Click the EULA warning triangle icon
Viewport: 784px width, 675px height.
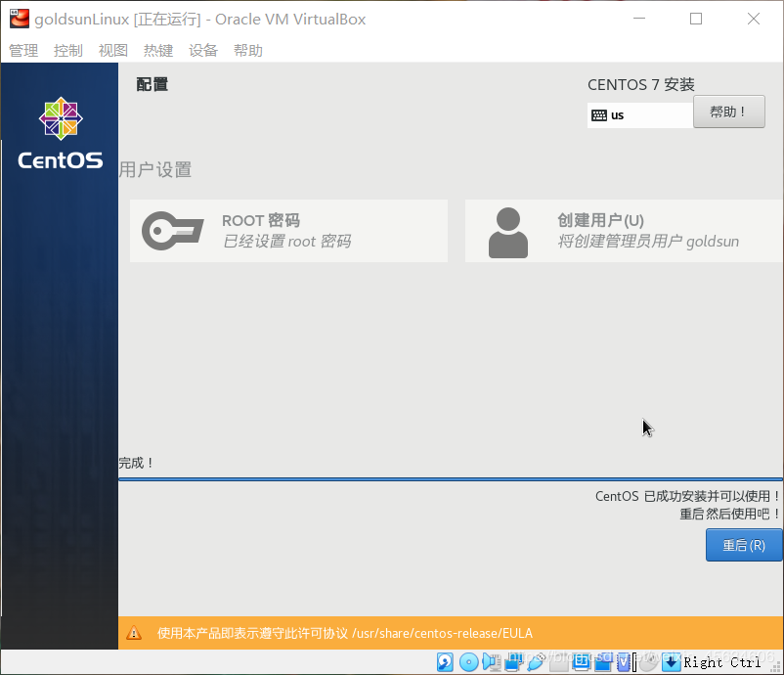tap(134, 633)
